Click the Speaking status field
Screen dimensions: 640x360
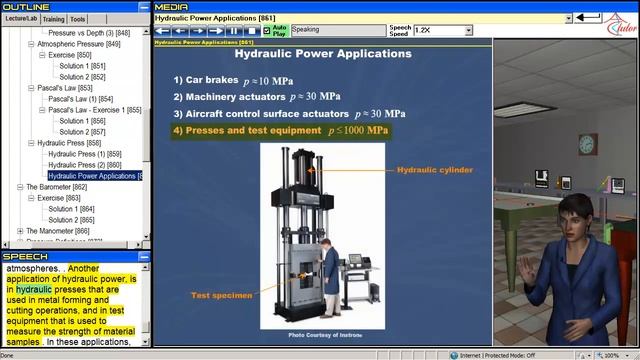tap(338, 30)
